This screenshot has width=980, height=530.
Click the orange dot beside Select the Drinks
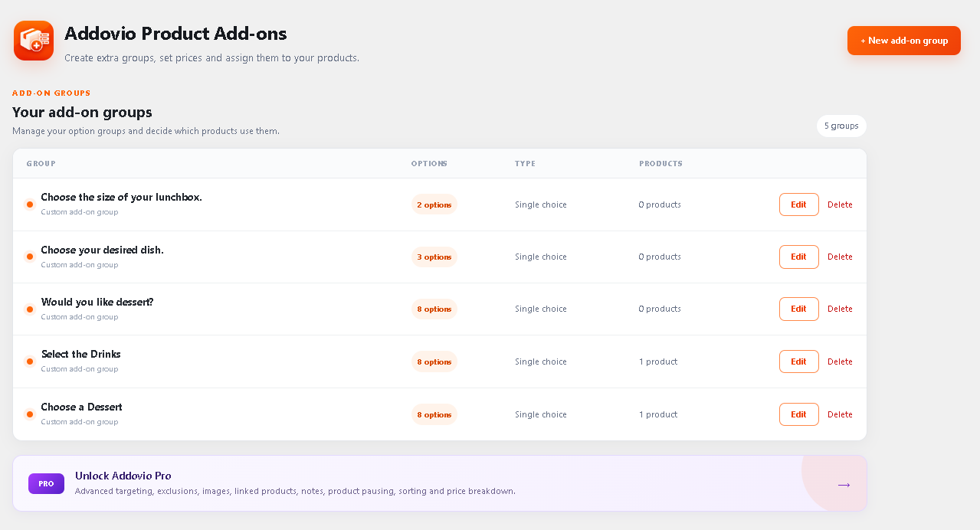(30, 362)
